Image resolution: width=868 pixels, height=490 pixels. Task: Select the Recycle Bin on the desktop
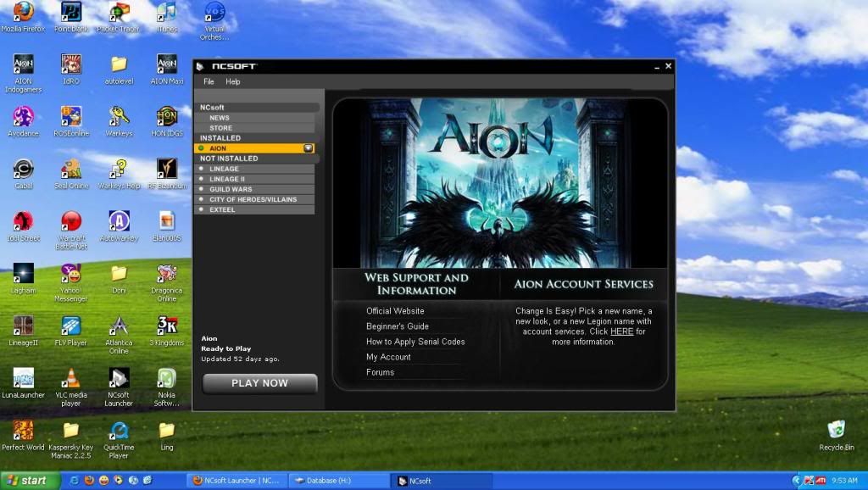(x=837, y=435)
